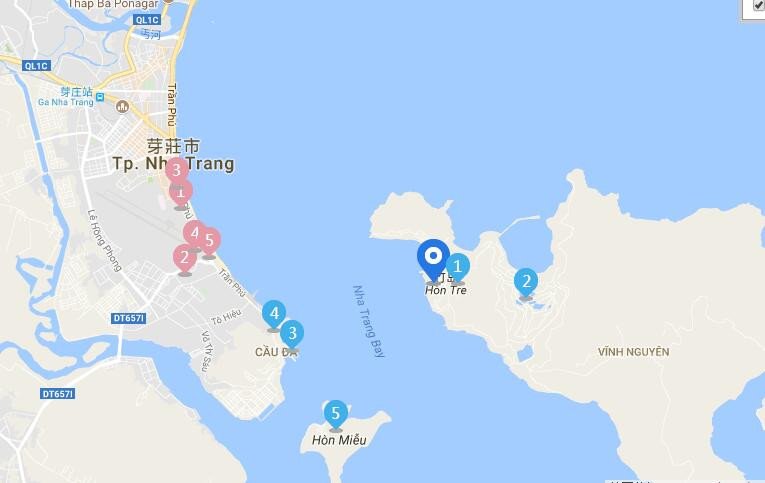The height and width of the screenshot is (483, 765).
Task: Select blue marker 4 above Cầu Đá
Action: [x=274, y=315]
